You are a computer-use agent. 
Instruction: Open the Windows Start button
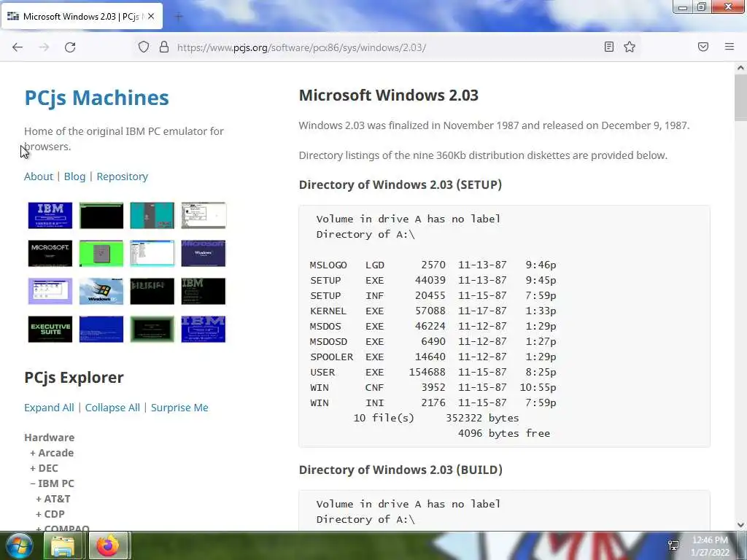pos(20,545)
